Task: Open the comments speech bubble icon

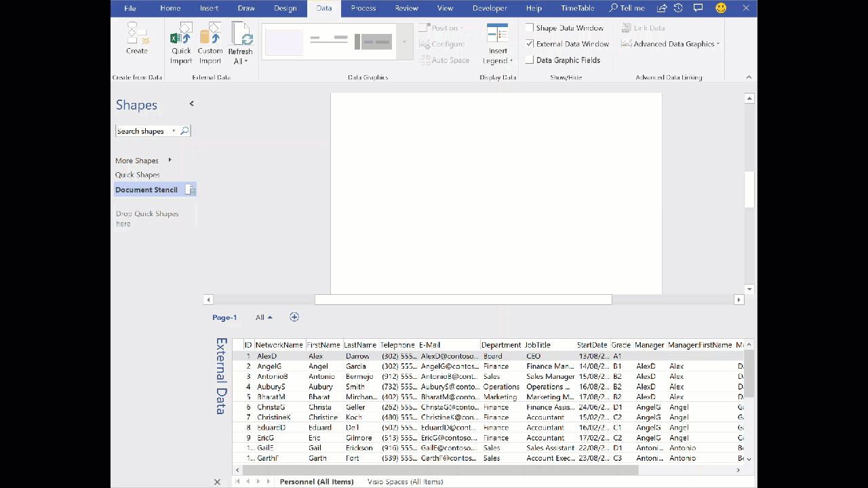Action: [x=698, y=8]
